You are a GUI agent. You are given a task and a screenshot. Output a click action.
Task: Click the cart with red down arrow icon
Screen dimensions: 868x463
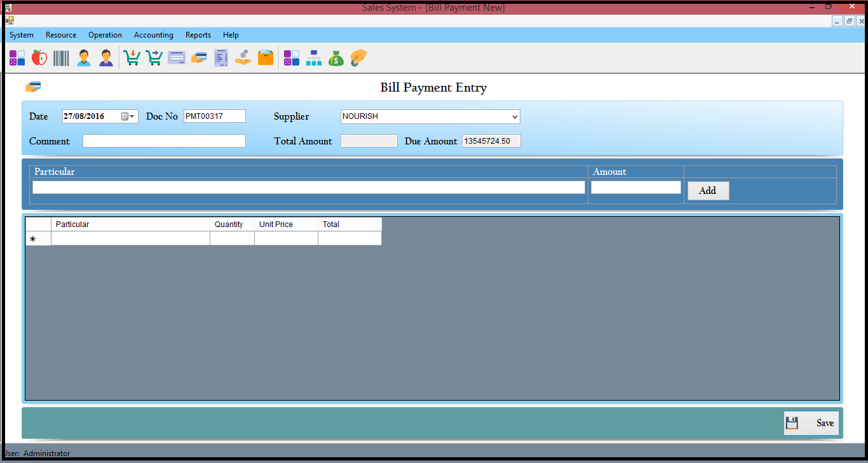132,58
